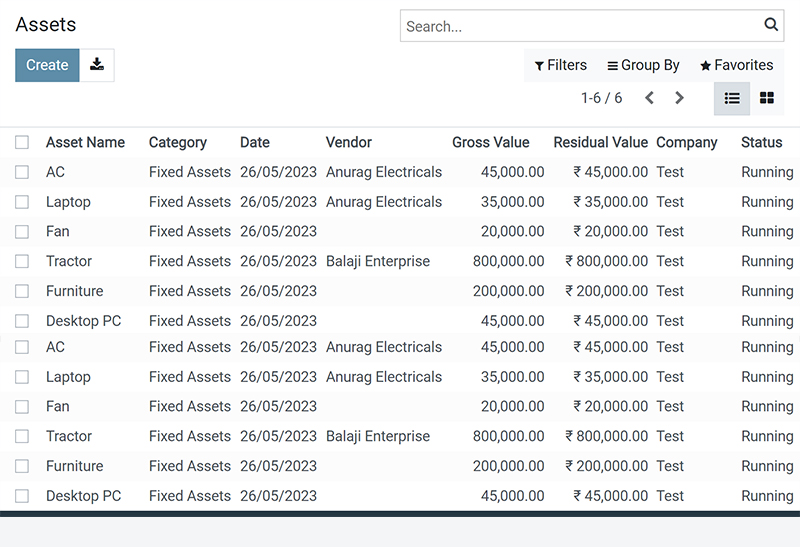Go to next page arrow
800x547 pixels.
pos(679,98)
